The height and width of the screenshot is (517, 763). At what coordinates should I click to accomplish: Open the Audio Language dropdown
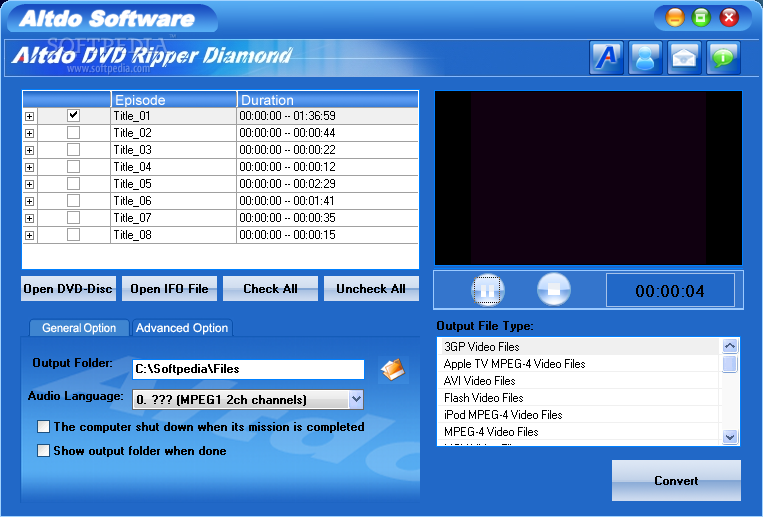[x=356, y=400]
